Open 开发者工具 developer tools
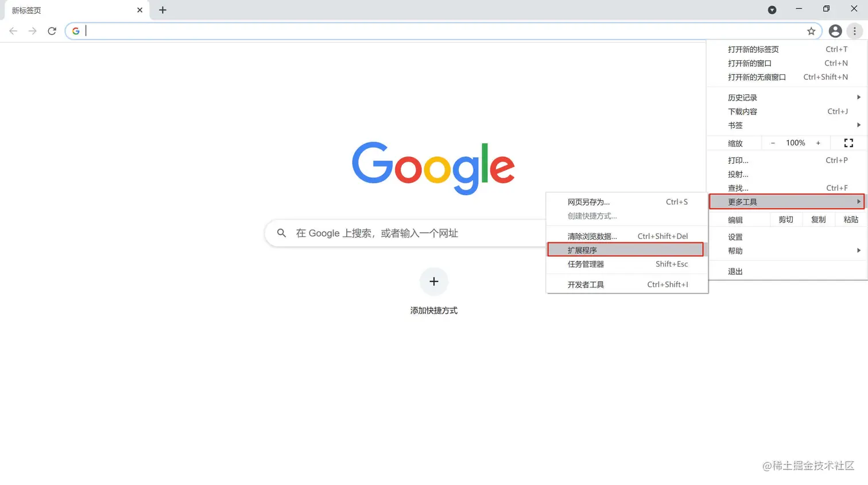The image size is (868, 485). click(x=627, y=284)
